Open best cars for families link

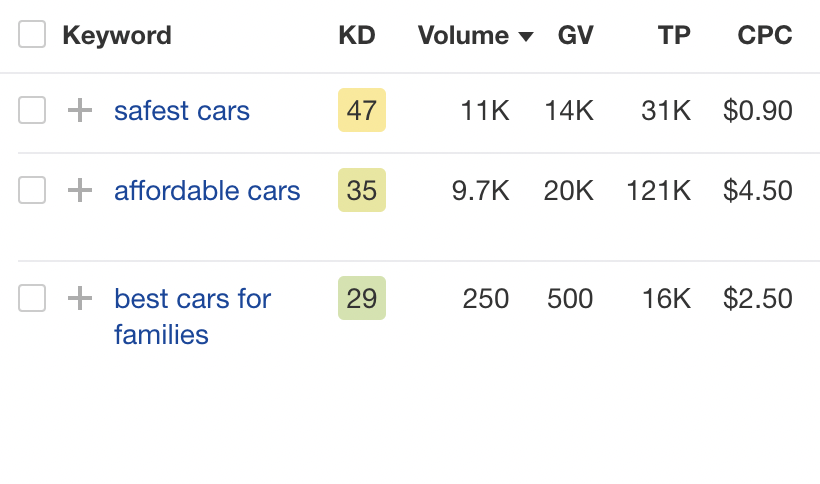click(192, 317)
